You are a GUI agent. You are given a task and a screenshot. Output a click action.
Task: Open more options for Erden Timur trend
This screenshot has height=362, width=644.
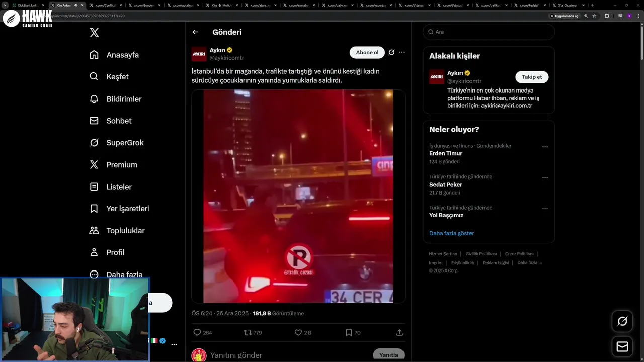click(x=545, y=147)
